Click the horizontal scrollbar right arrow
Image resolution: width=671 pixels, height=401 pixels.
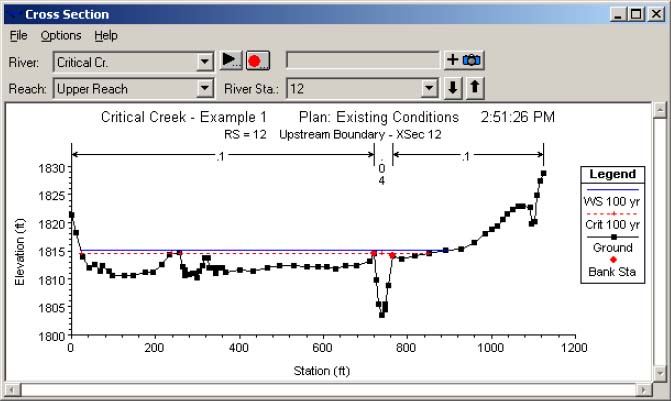(644, 390)
